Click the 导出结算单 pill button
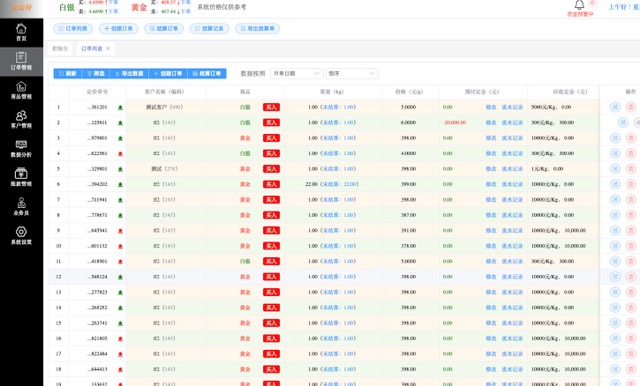 tap(257, 29)
